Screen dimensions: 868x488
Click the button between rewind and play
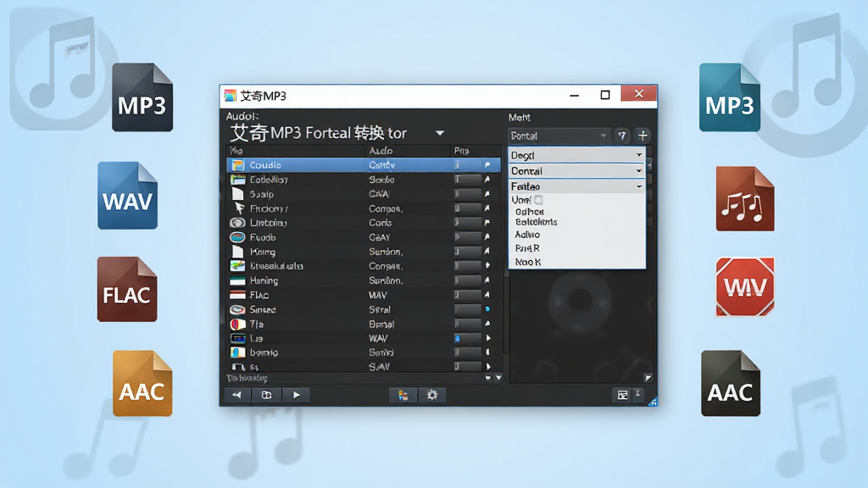click(266, 395)
